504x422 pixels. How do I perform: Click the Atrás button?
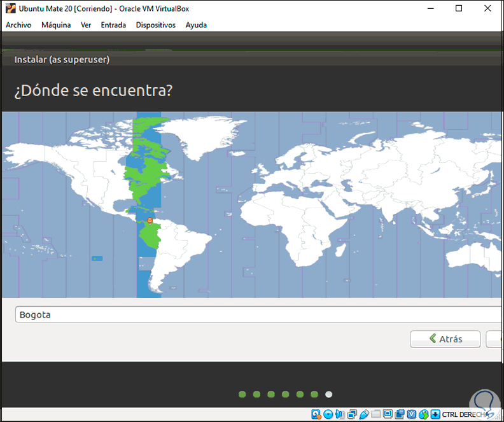coord(445,339)
